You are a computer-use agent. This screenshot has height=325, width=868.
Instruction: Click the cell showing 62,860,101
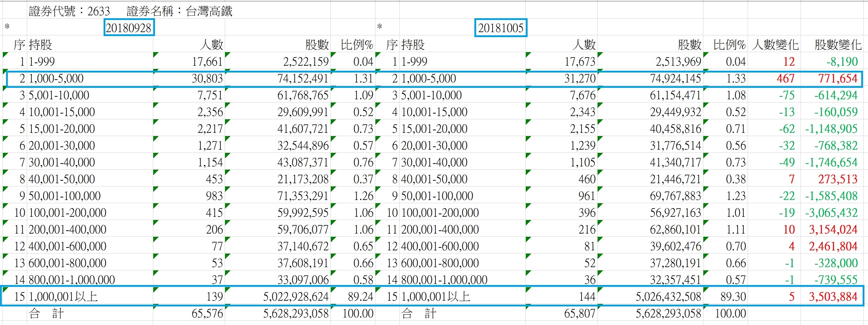(675, 229)
